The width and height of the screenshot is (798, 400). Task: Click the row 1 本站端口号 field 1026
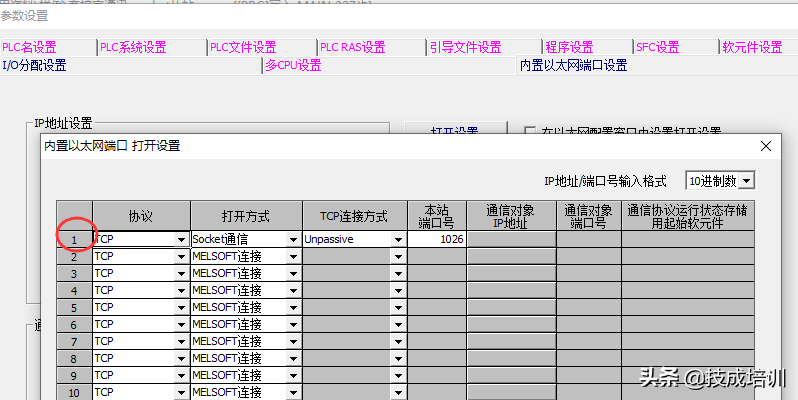pos(437,240)
